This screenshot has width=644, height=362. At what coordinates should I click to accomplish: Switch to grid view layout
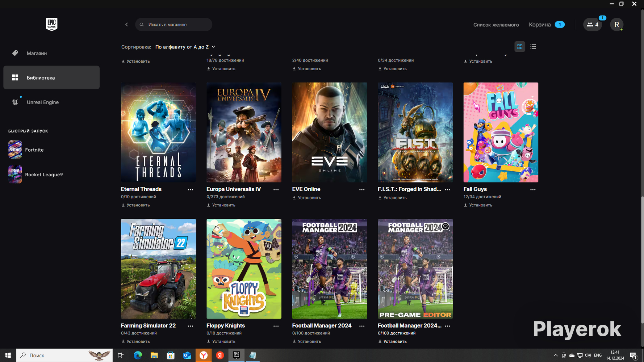[520, 47]
